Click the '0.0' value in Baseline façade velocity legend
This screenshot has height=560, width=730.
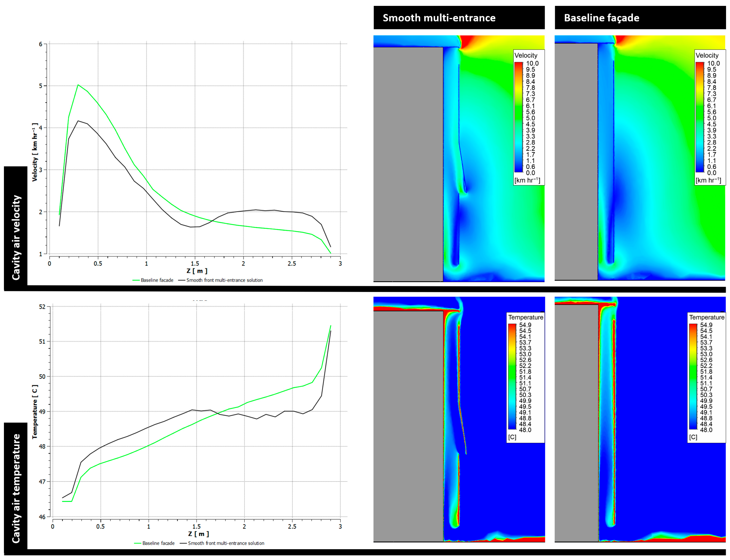(712, 173)
